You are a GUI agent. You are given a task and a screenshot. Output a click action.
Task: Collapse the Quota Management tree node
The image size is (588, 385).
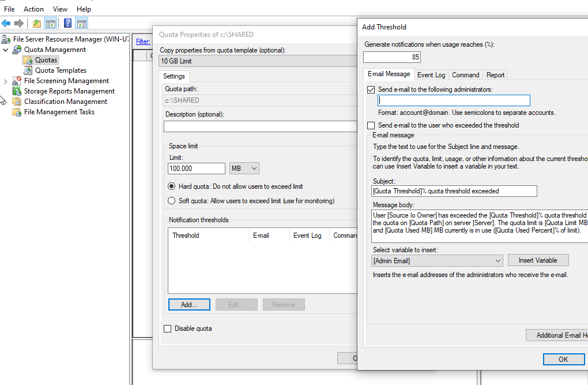tap(6, 50)
